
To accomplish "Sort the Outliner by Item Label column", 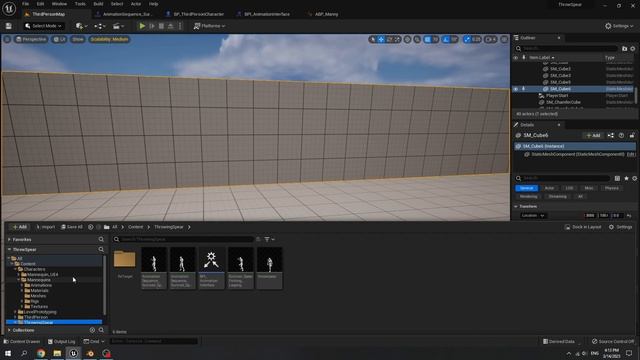I will coord(542,58).
